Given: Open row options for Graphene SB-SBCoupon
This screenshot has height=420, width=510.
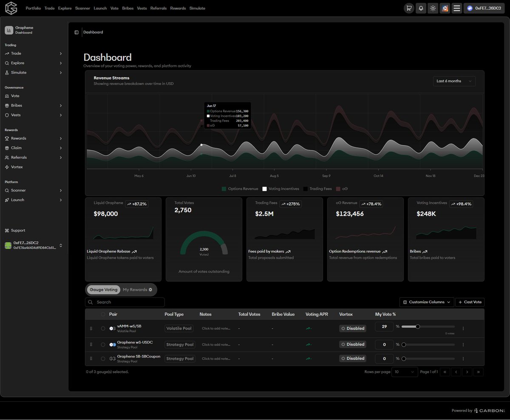Looking at the screenshot, I should click(x=463, y=358).
